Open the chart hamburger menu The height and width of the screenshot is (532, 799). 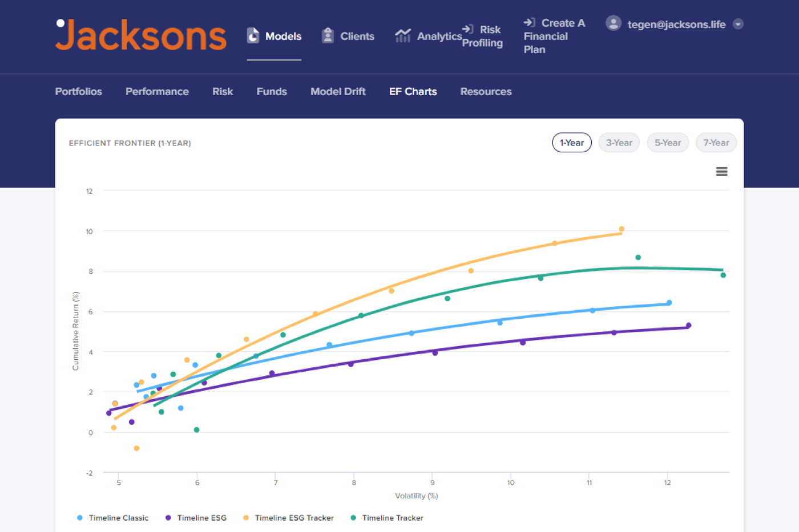click(x=721, y=172)
